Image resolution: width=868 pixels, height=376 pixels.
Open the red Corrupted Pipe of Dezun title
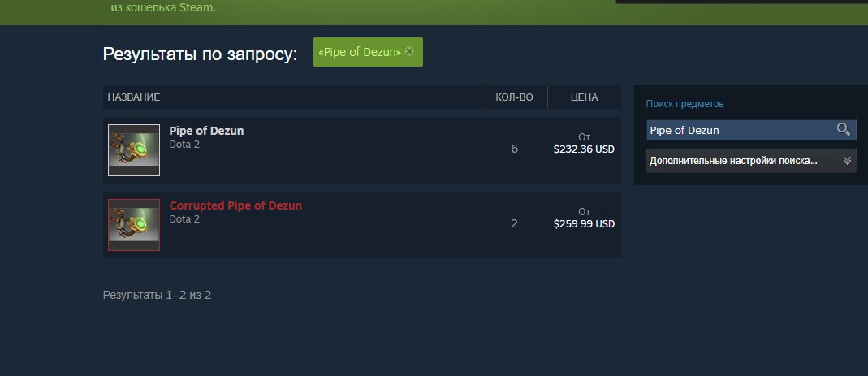235,205
